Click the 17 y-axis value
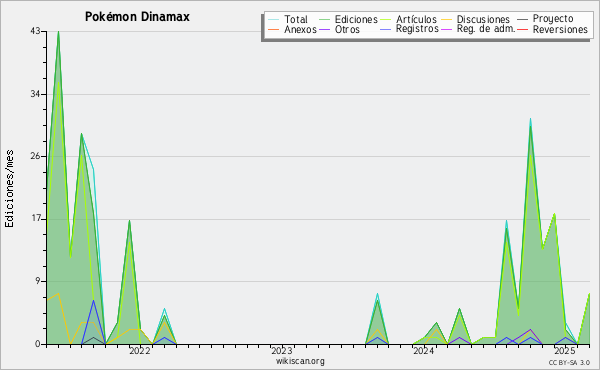Image resolution: width=600 pixels, height=370 pixels. coord(35,219)
